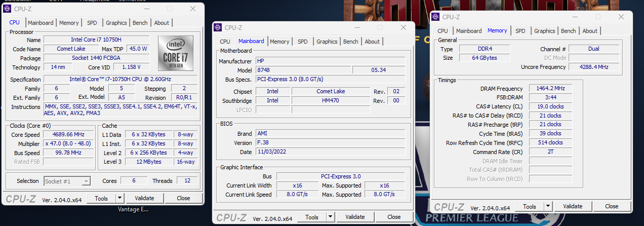Click the Bus Speed value 99.78 MHz
Screen dimensions: 644x226
(x=68, y=153)
